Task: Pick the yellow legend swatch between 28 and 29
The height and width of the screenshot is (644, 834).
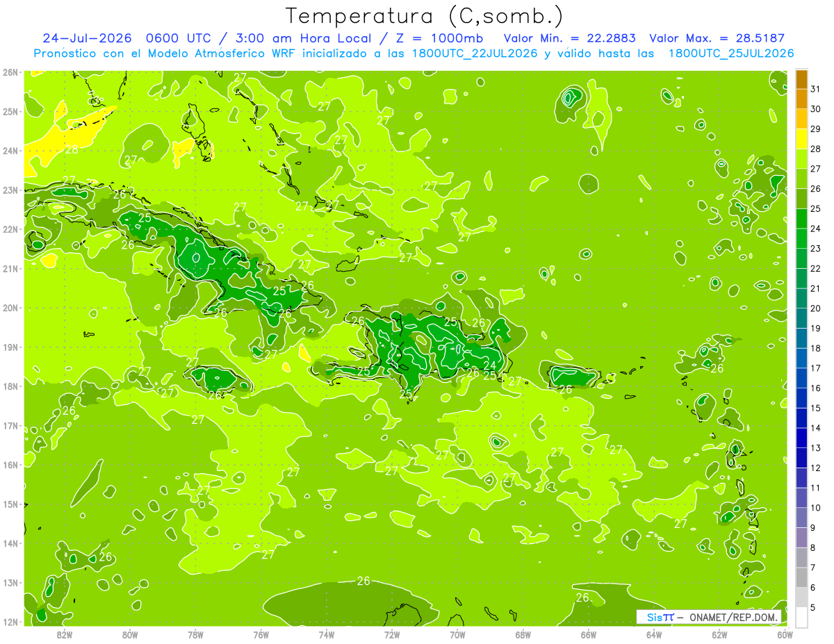Action: pyautogui.click(x=801, y=139)
